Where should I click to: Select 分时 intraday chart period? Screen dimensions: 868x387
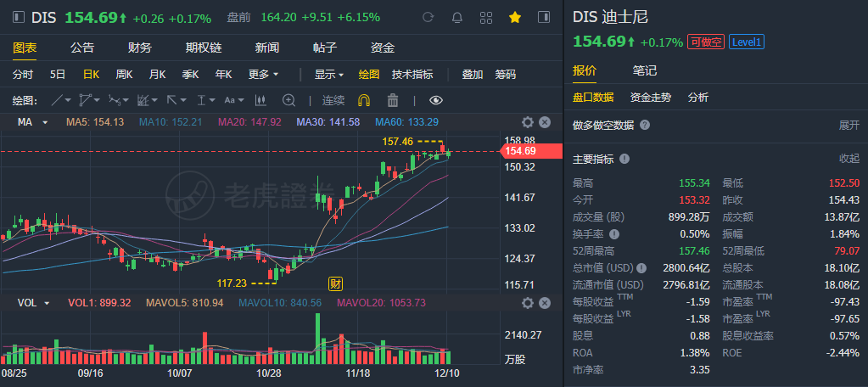point(23,74)
